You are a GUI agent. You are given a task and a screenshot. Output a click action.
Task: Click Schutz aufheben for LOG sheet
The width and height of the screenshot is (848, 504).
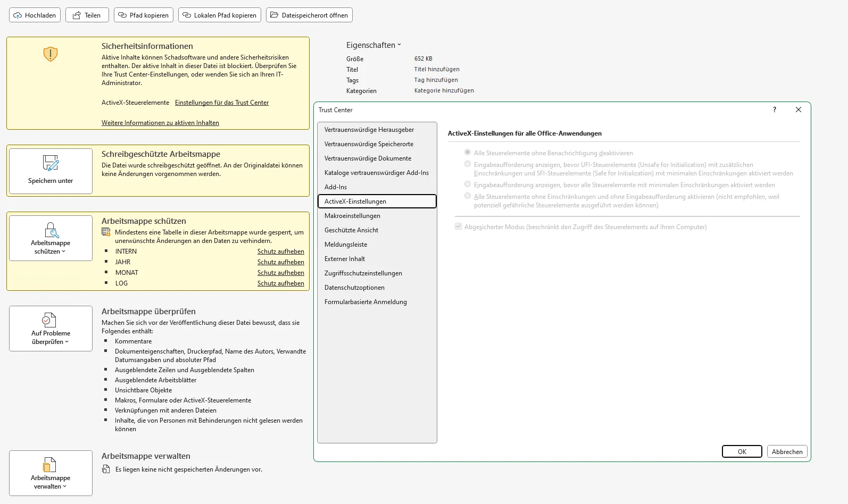click(281, 283)
